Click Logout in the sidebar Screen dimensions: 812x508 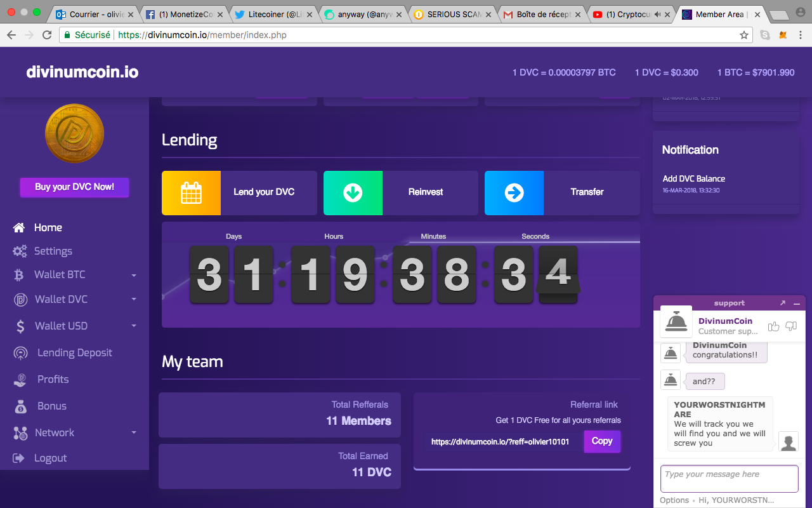tap(50, 458)
